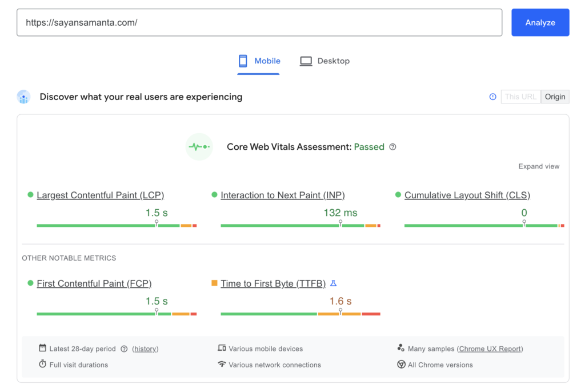Expand the Cumulative Layout Shift metric
585x392 pixels.
click(x=467, y=195)
